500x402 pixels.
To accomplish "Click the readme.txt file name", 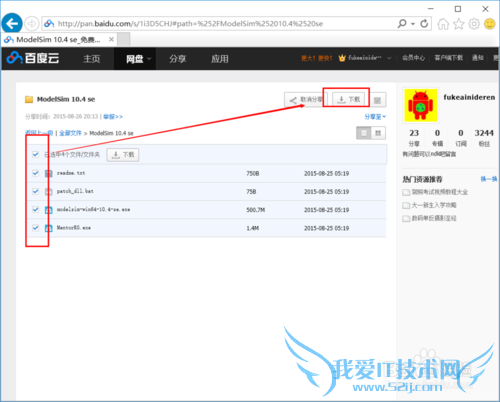I will point(71,173).
